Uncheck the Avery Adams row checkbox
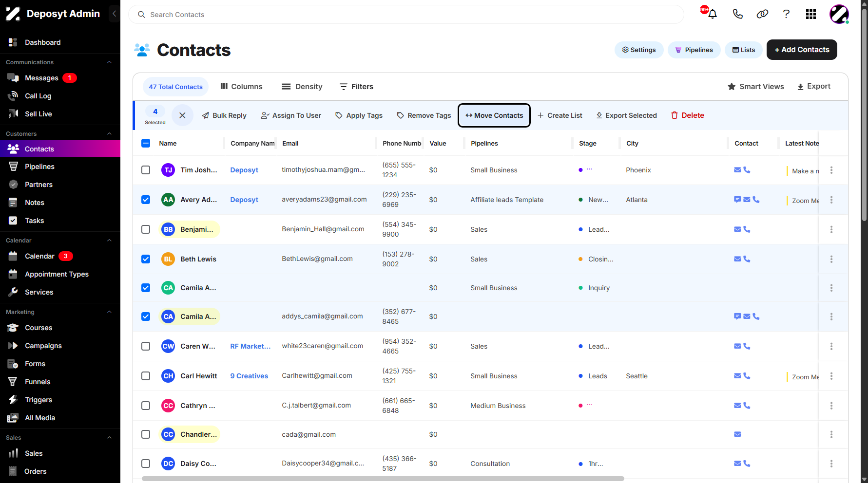Image resolution: width=868 pixels, height=483 pixels. tap(146, 200)
